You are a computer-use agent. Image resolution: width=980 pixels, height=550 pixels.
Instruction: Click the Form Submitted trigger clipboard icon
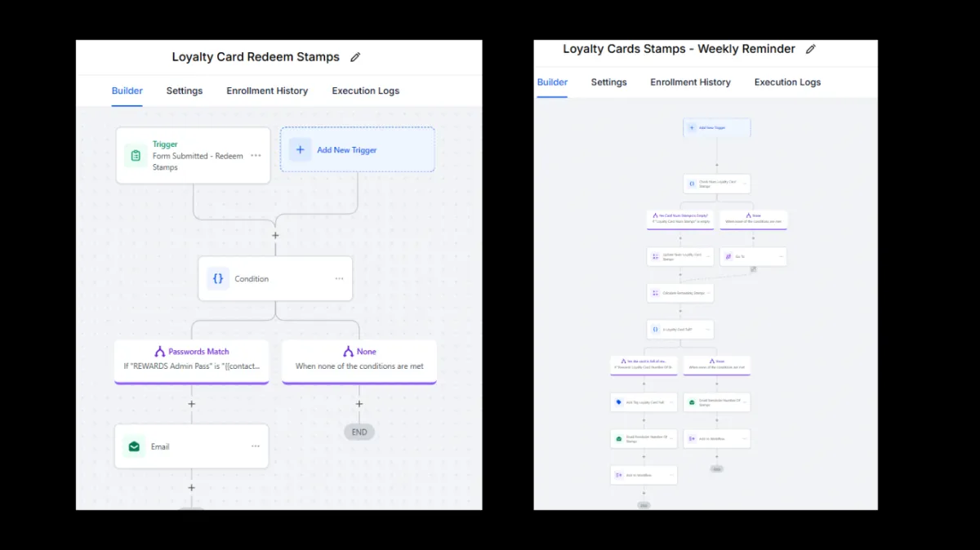pyautogui.click(x=136, y=156)
